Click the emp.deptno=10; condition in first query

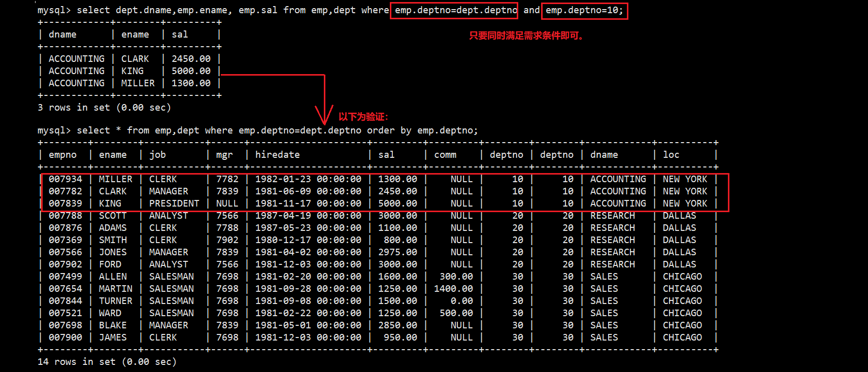[x=584, y=10]
